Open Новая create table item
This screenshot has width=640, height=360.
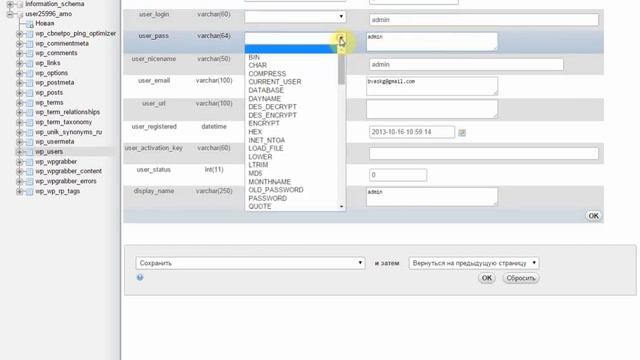44,24
